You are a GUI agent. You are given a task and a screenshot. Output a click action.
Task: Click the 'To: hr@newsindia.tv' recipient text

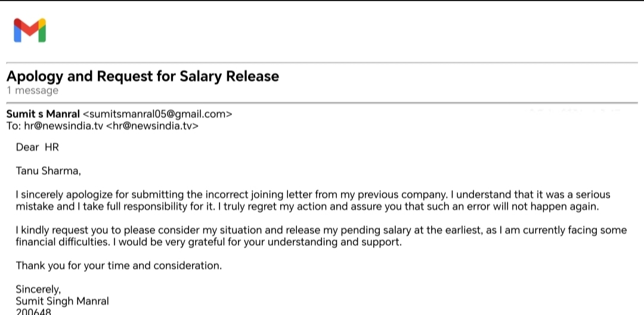(x=54, y=126)
